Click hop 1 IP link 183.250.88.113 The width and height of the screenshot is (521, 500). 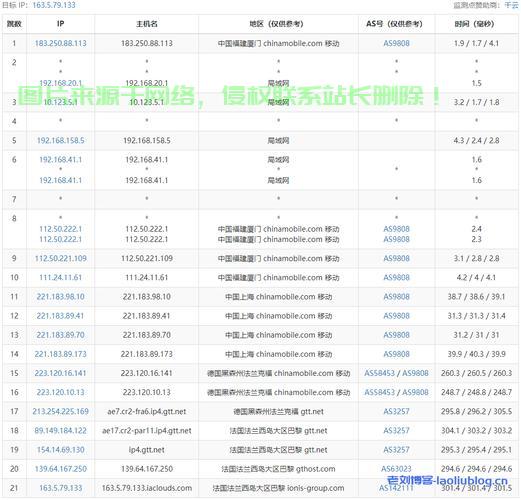(x=61, y=43)
